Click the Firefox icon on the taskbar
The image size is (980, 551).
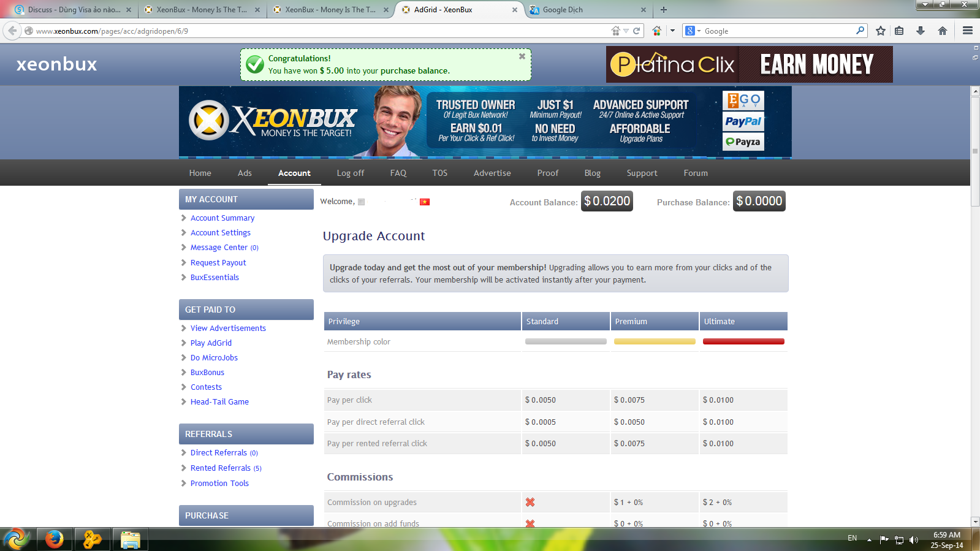[x=55, y=539]
